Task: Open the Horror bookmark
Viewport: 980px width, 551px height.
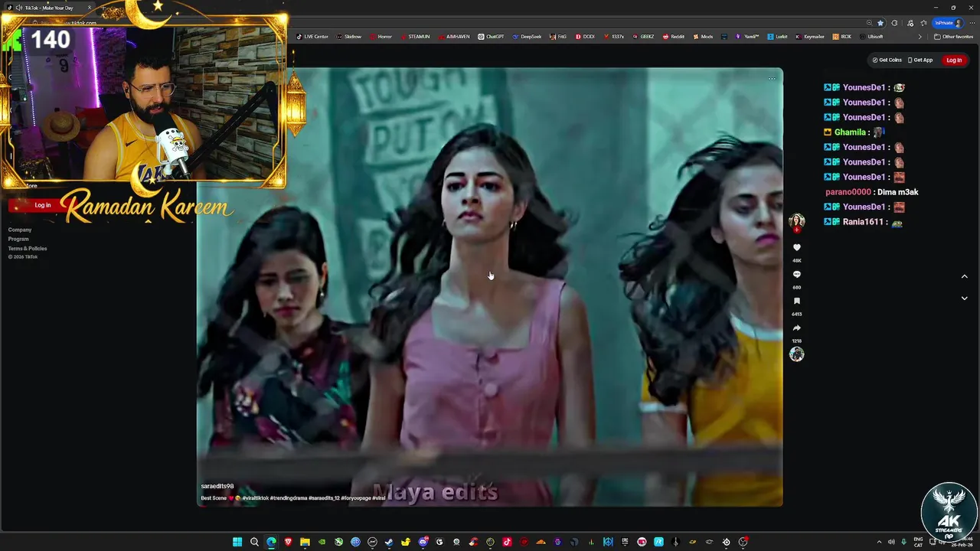Action: pos(381,37)
